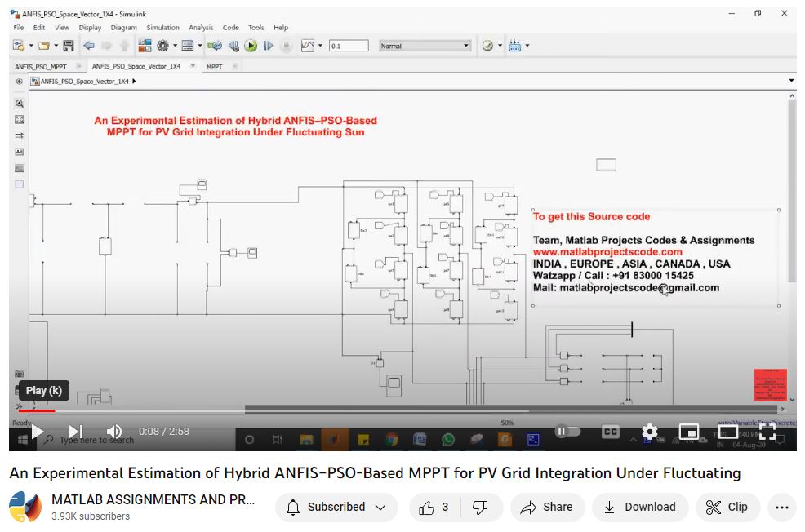Dislike this video

pyautogui.click(x=480, y=508)
